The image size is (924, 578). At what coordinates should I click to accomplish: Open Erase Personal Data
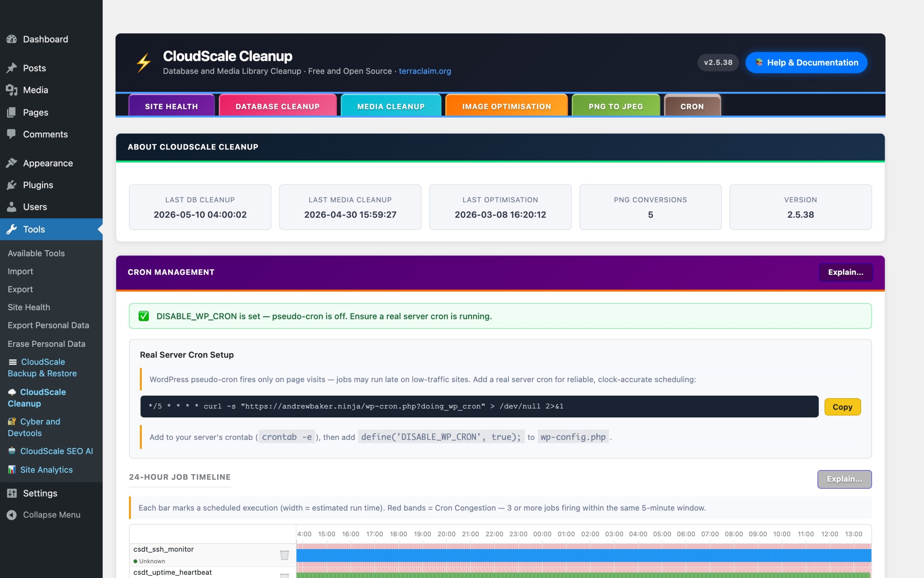coord(47,344)
